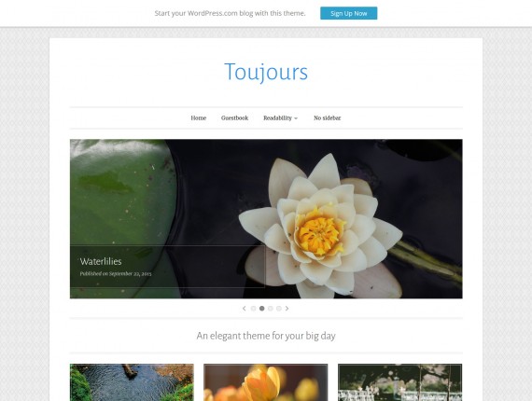The image size is (532, 401).
Task: Select the fourth slider pagination dot
Action: [278, 308]
